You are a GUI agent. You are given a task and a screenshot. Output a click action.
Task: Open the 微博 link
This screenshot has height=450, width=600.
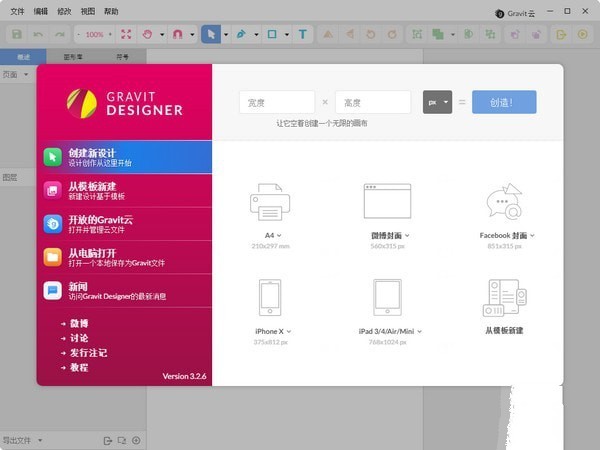pos(79,324)
